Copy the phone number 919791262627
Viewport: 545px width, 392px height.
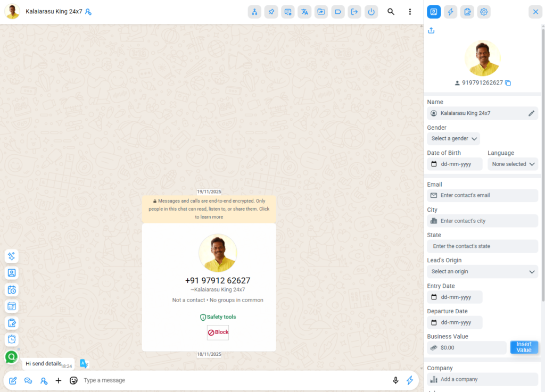click(508, 83)
